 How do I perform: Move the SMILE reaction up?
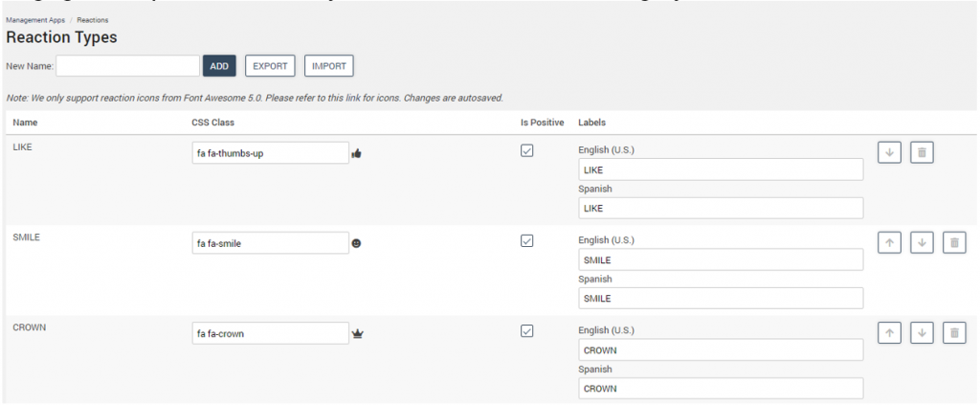tap(889, 243)
